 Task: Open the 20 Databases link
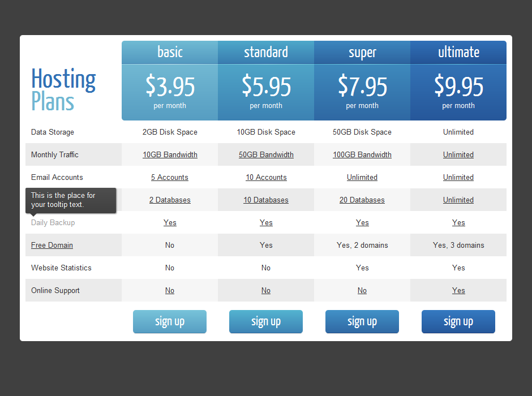tap(362, 200)
